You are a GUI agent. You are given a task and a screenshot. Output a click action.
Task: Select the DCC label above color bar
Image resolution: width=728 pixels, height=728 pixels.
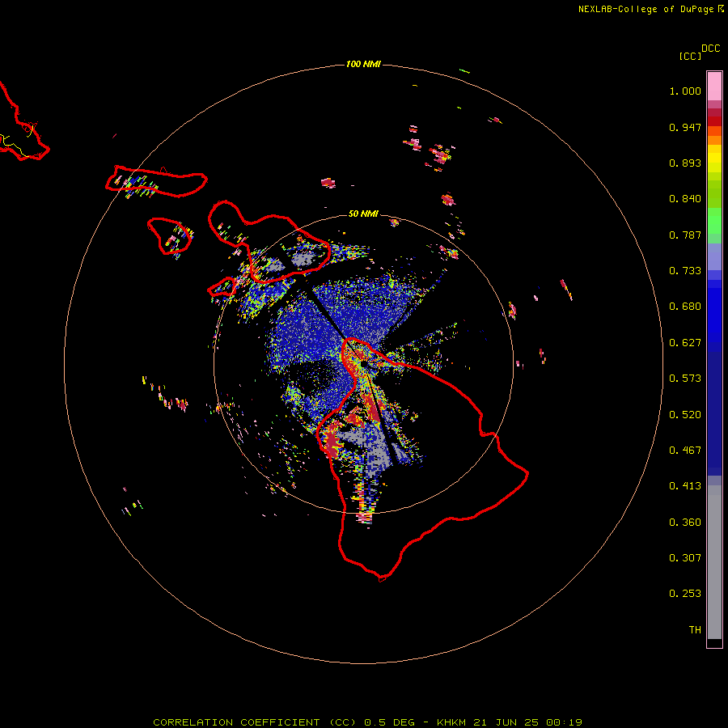(x=710, y=49)
